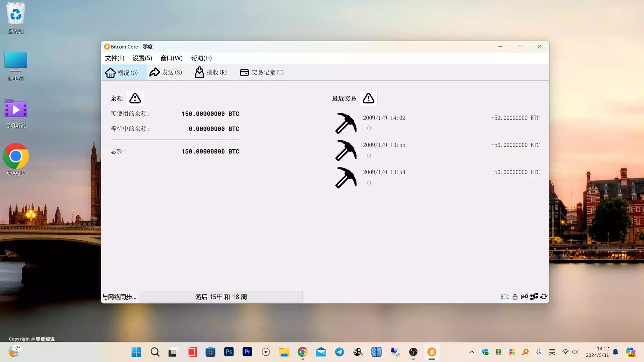
Task: Toggle network activity via connections icon
Action: pyautogui.click(x=534, y=297)
